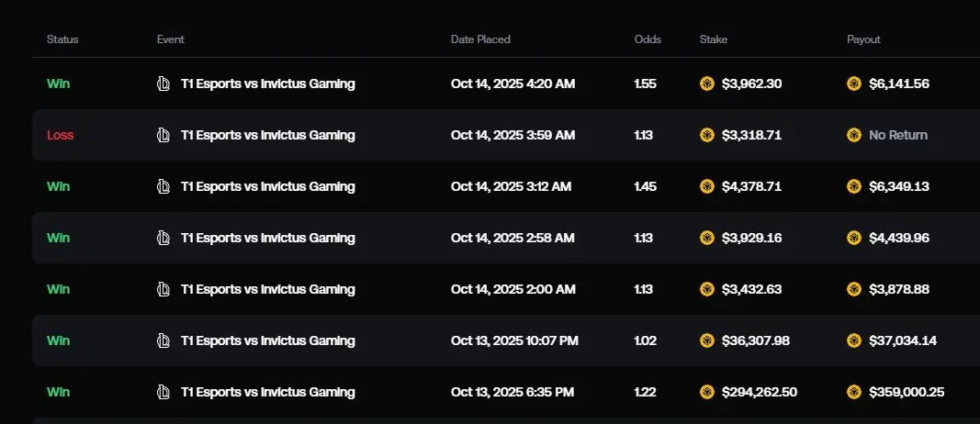Click the grey coin icon beside No Return
Screen dimensions: 980x424
[854, 135]
